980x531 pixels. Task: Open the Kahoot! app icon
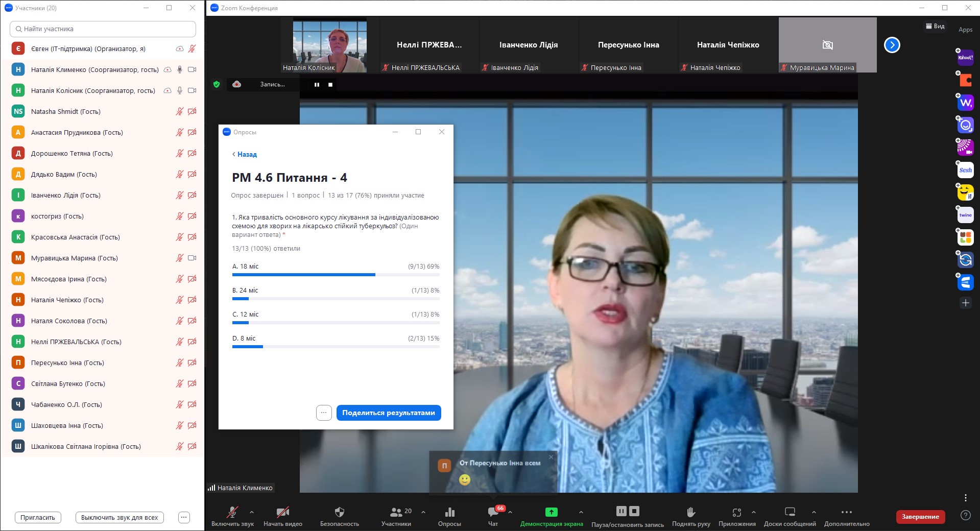tap(965, 58)
